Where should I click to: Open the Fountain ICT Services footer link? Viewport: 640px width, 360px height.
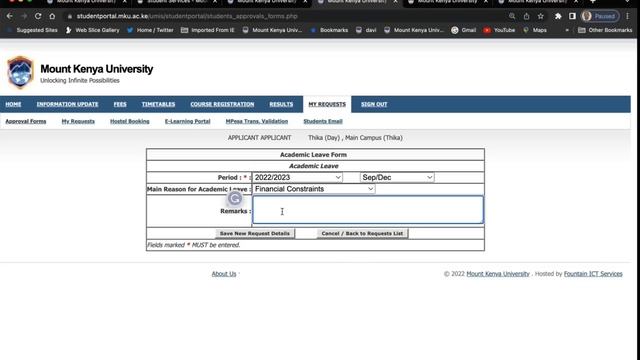tap(593, 274)
